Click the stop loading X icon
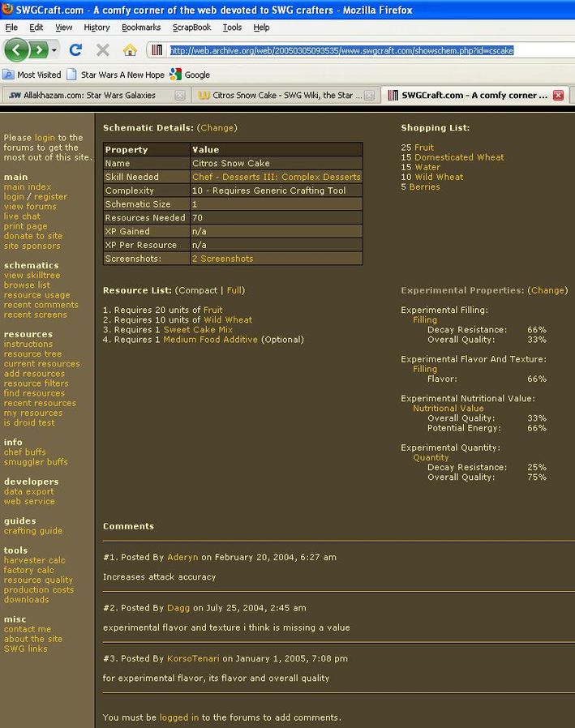This screenshot has width=575, height=728. click(x=103, y=50)
